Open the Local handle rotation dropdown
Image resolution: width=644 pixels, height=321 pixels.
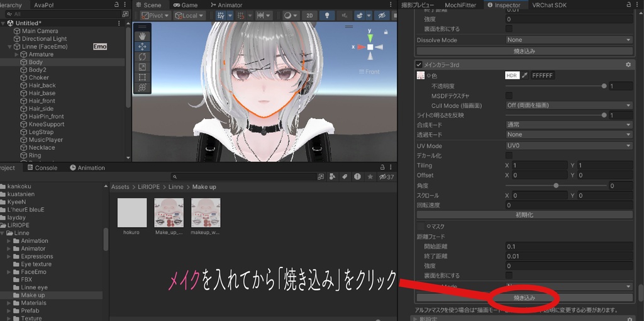[189, 16]
